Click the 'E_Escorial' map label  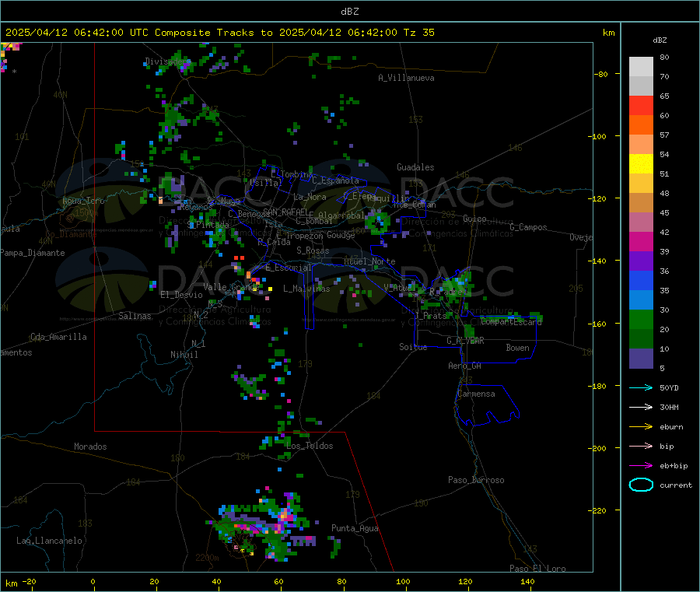coord(289,268)
